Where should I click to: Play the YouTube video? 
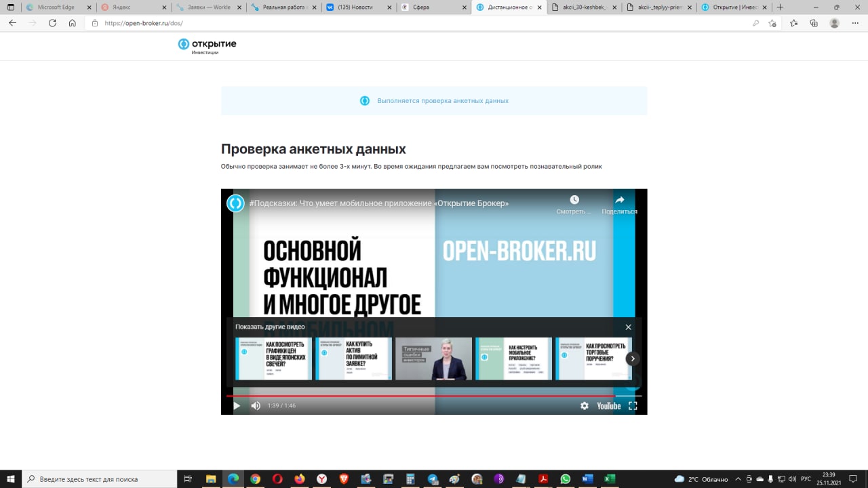point(237,405)
